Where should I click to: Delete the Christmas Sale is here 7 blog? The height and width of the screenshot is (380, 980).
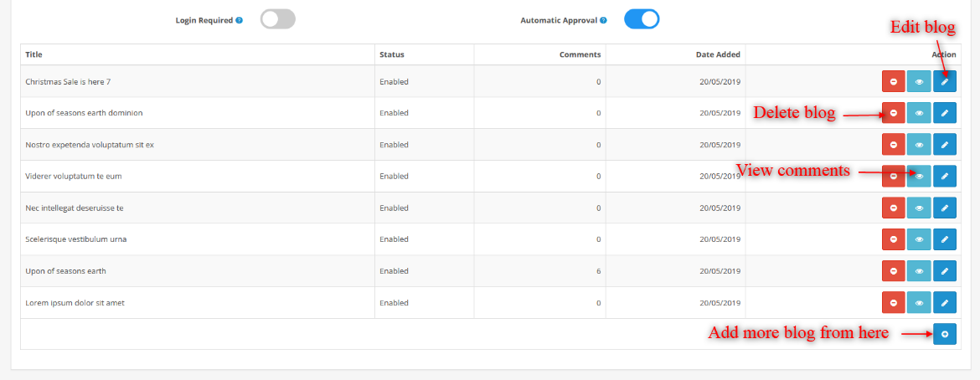894,81
